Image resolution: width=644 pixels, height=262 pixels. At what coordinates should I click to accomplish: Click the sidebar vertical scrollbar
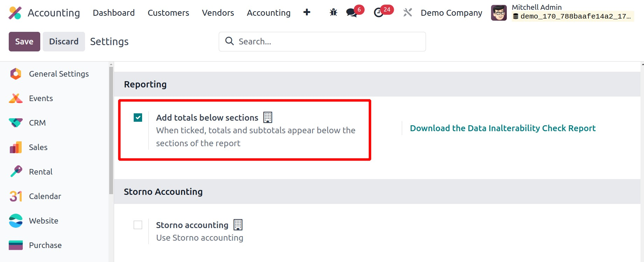tap(111, 129)
